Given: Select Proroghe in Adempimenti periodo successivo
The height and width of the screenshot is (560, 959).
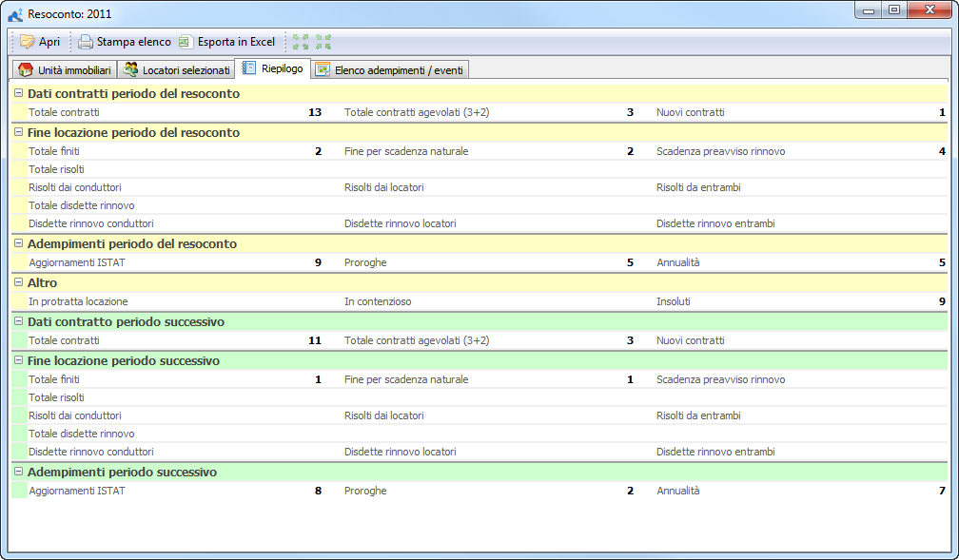Looking at the screenshot, I should pos(365,491).
